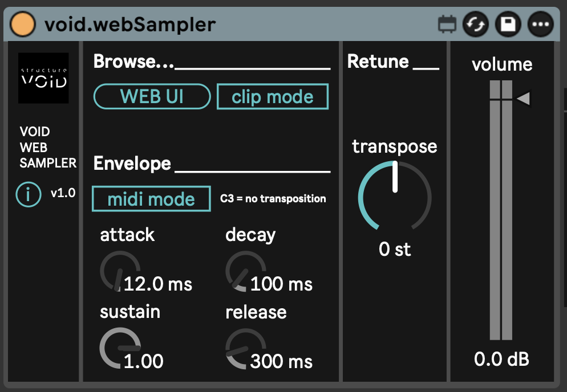This screenshot has width=567, height=392.
Task: Select the 0.0 dB volume value
Action: (501, 360)
